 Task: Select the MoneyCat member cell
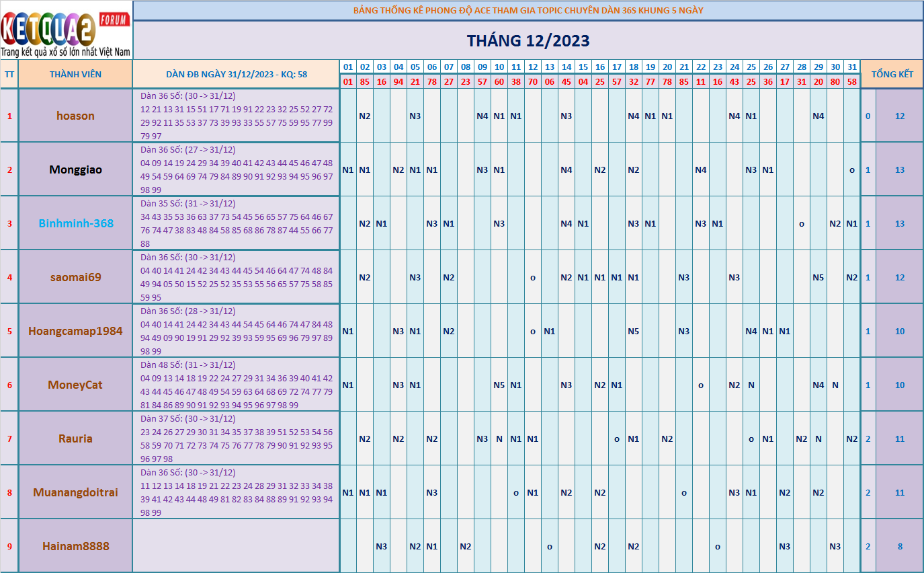coord(75,385)
